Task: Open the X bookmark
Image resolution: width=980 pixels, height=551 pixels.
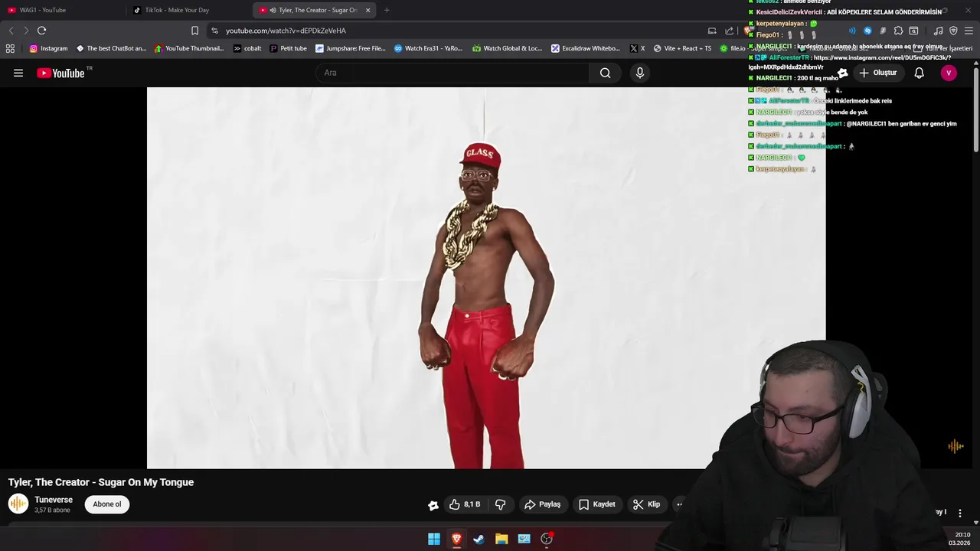Action: point(638,48)
